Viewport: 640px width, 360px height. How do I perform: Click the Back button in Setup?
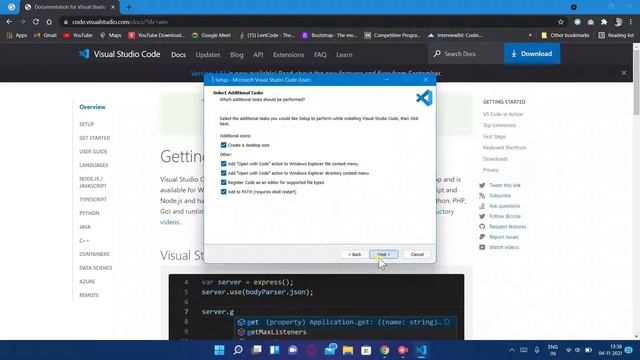[x=354, y=254]
